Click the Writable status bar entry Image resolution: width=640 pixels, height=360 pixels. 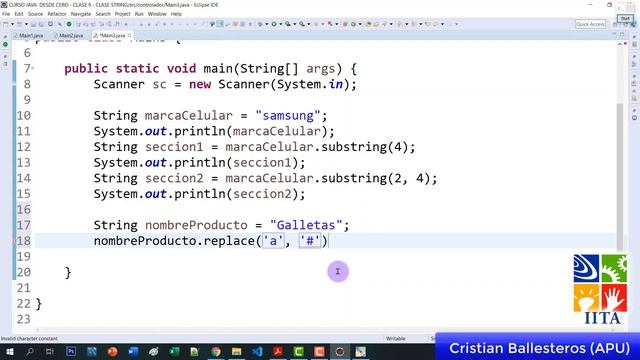tap(396, 338)
